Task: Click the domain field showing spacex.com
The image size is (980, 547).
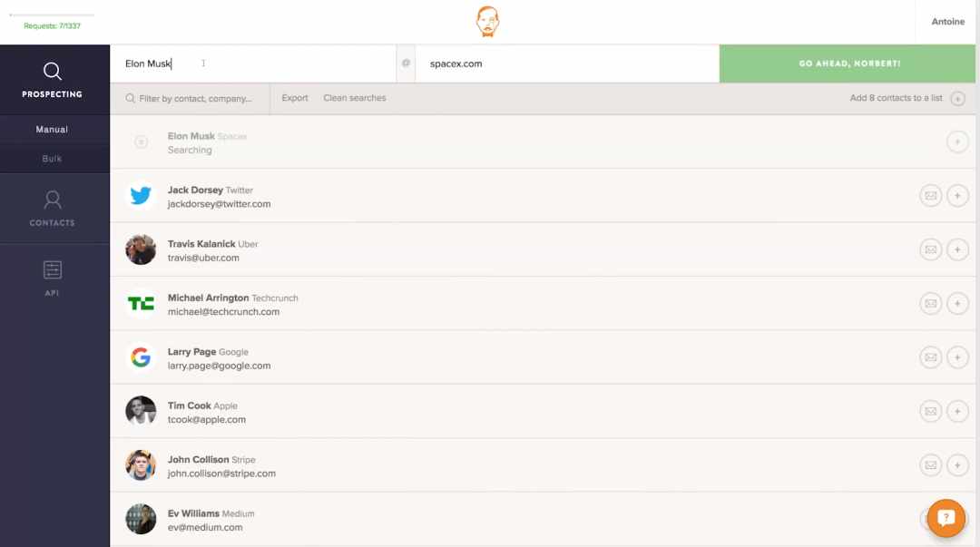Action: click(567, 63)
